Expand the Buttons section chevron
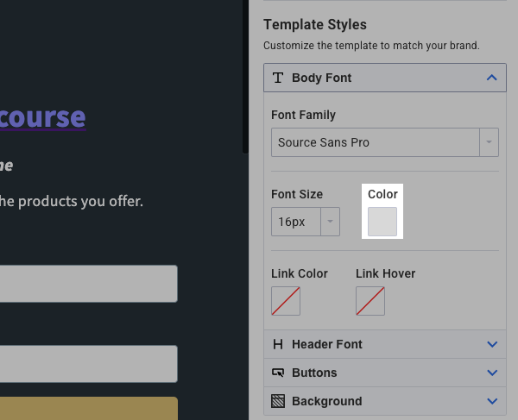This screenshot has height=420, width=518. pos(492,373)
